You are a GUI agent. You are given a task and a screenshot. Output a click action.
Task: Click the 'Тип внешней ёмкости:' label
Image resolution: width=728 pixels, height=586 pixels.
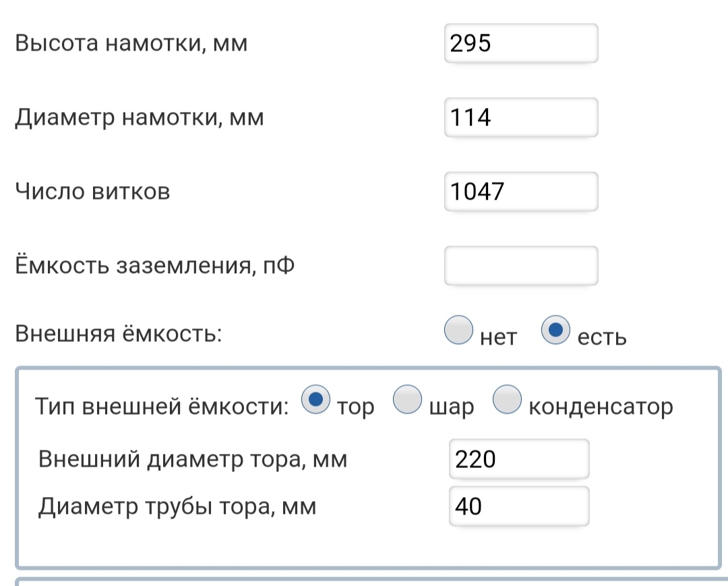pos(162,407)
